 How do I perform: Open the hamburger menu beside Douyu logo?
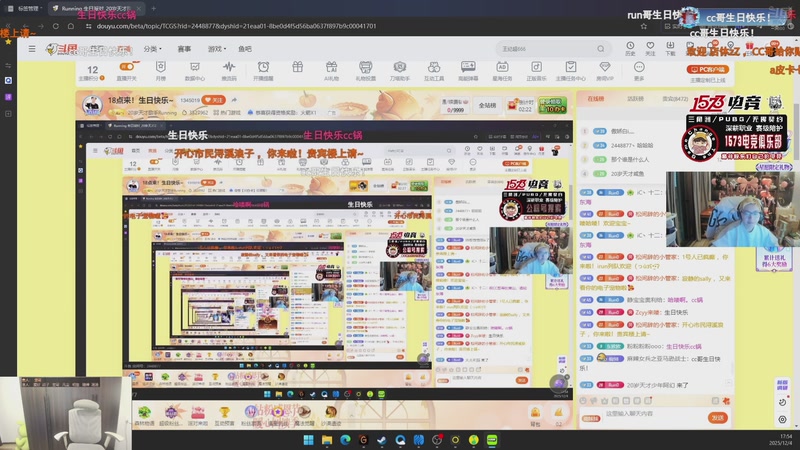pos(32,49)
